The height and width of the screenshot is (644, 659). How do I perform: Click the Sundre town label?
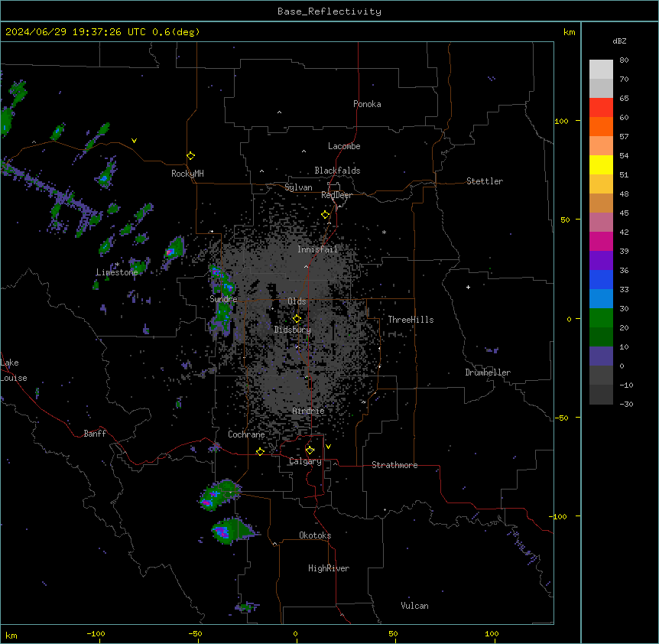pyautogui.click(x=223, y=299)
